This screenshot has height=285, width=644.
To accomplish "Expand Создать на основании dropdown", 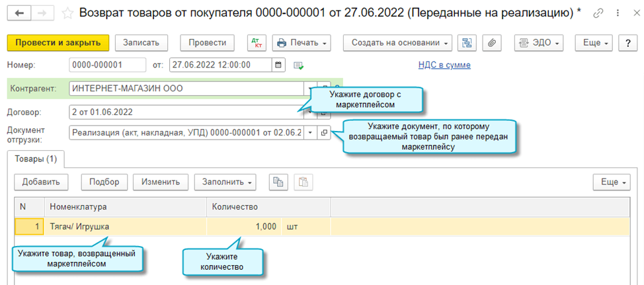I will [397, 43].
